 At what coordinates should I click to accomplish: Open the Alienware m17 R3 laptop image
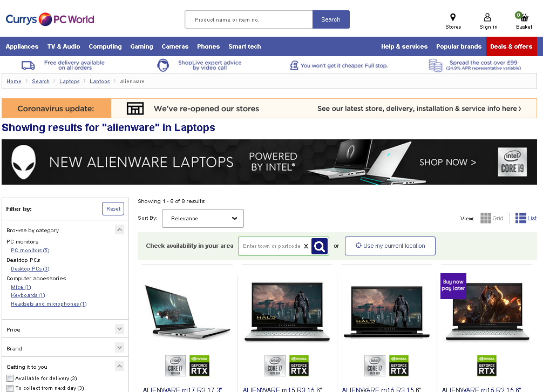[187, 311]
